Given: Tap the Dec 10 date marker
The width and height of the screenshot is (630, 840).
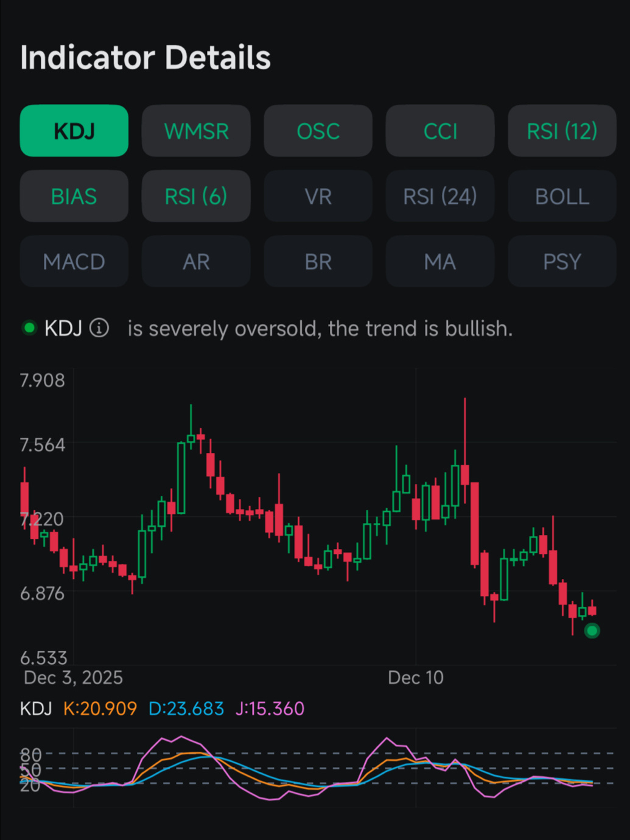Looking at the screenshot, I should (416, 677).
